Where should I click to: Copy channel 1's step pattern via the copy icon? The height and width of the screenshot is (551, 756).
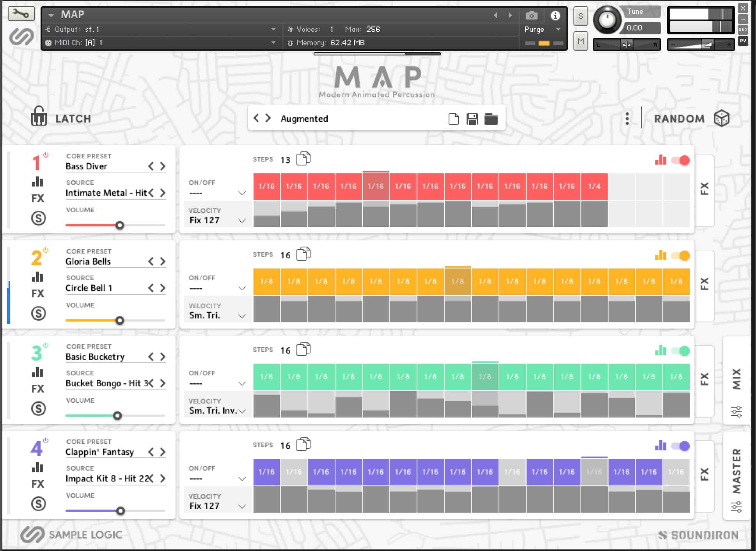click(303, 158)
